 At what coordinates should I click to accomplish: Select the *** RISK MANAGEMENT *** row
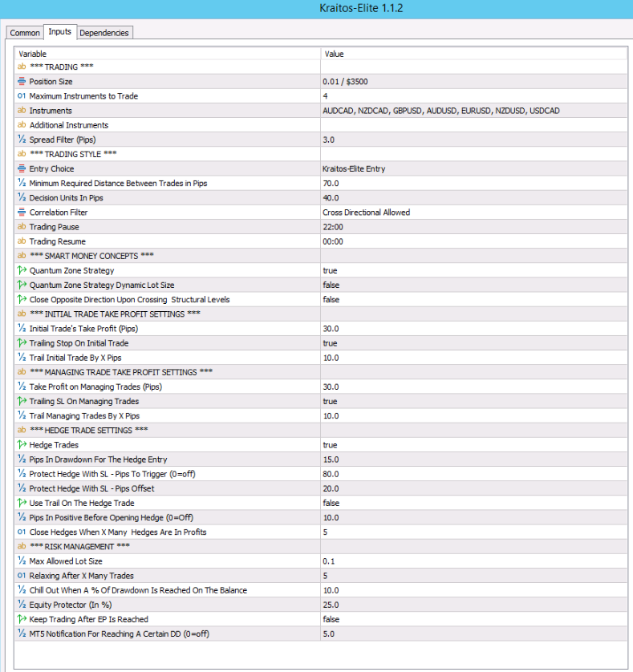tap(321, 546)
